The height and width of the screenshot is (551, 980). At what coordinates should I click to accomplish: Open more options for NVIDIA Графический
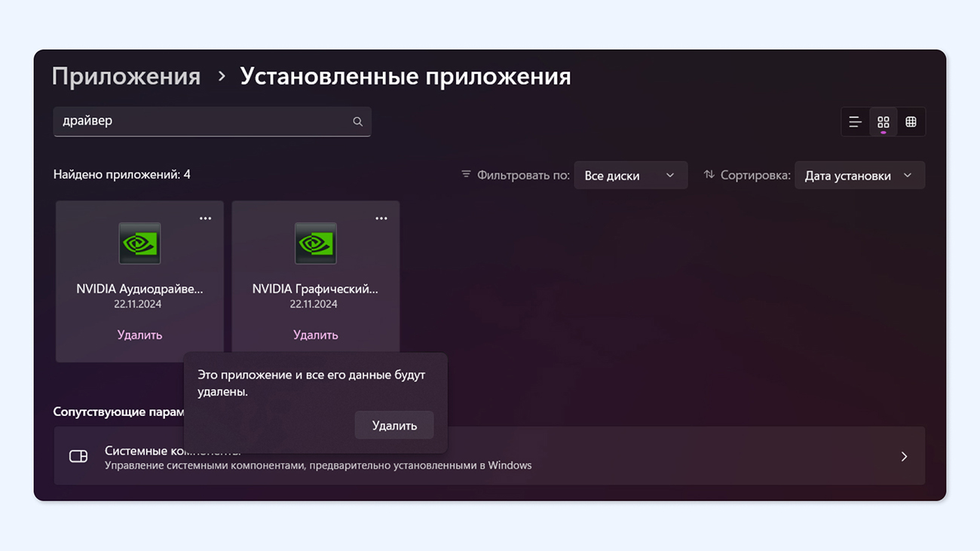[x=381, y=219]
